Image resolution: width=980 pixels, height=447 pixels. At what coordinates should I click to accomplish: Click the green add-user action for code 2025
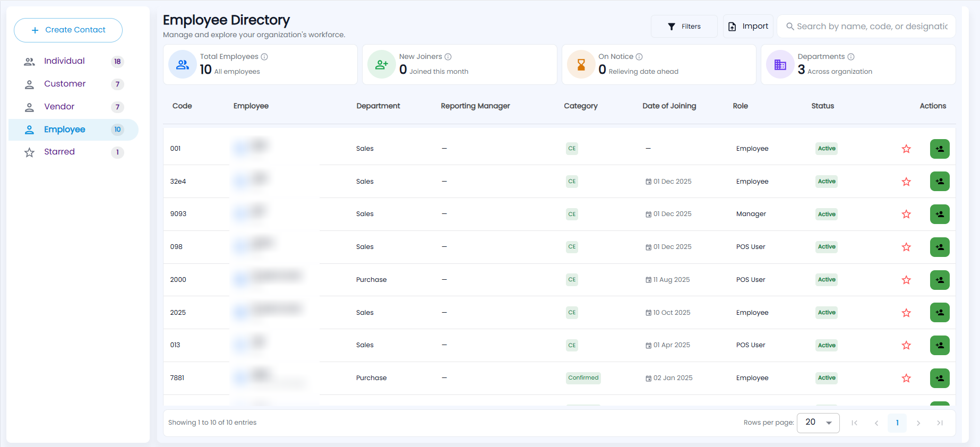(940, 313)
